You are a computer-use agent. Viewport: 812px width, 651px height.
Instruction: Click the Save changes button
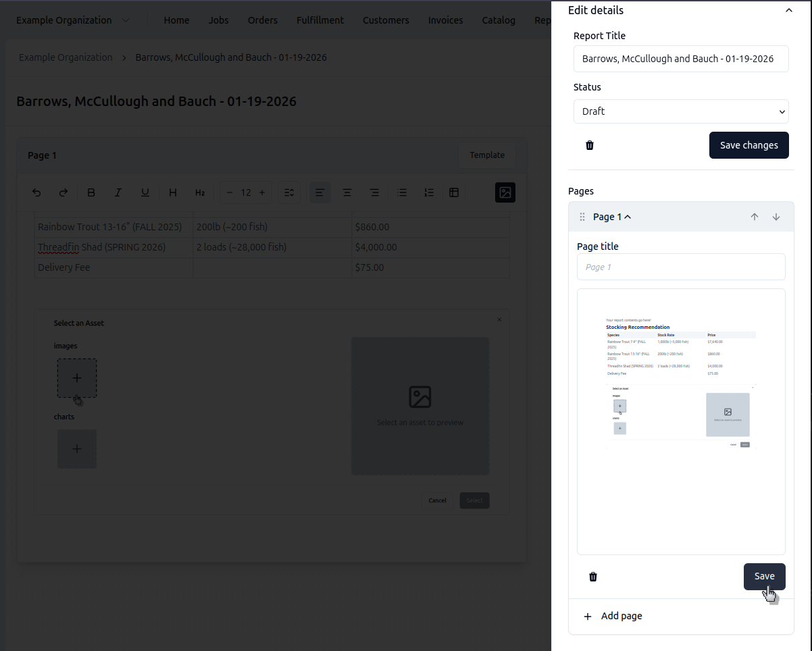click(748, 145)
